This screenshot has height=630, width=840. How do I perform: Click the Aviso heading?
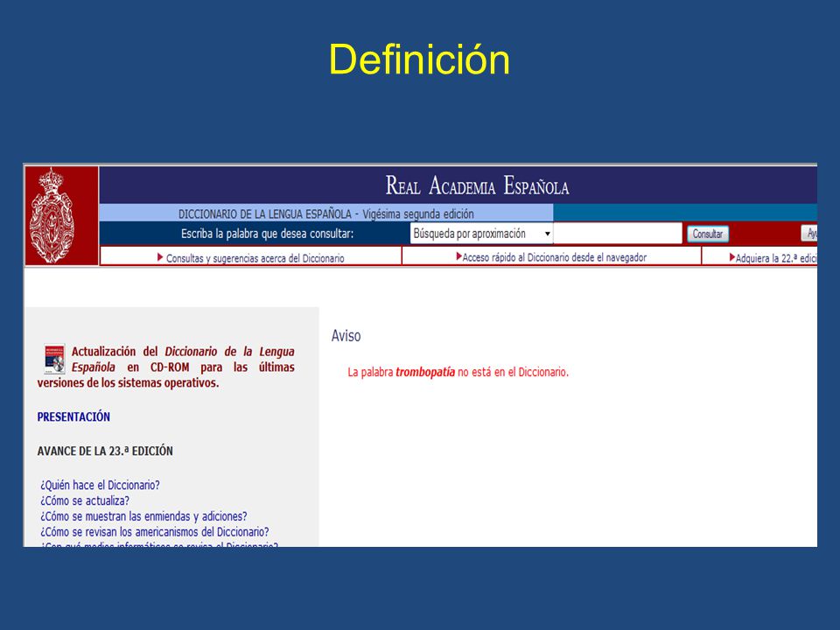[346, 336]
